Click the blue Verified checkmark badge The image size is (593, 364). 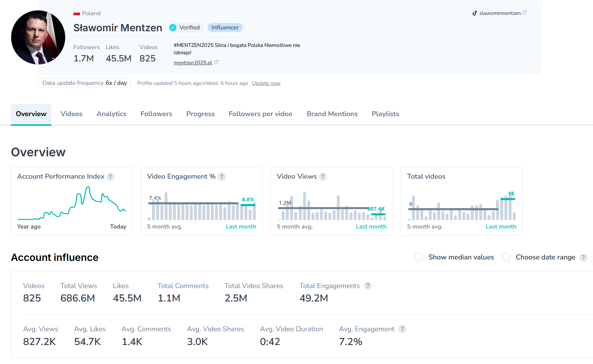[x=173, y=28]
